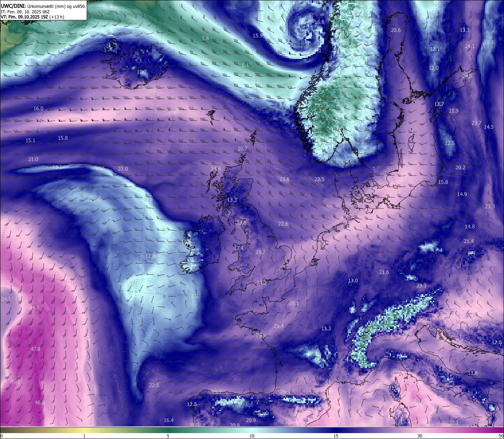
Task: Click the value 26.4 over the Pyrenees area
Action: (285, 392)
